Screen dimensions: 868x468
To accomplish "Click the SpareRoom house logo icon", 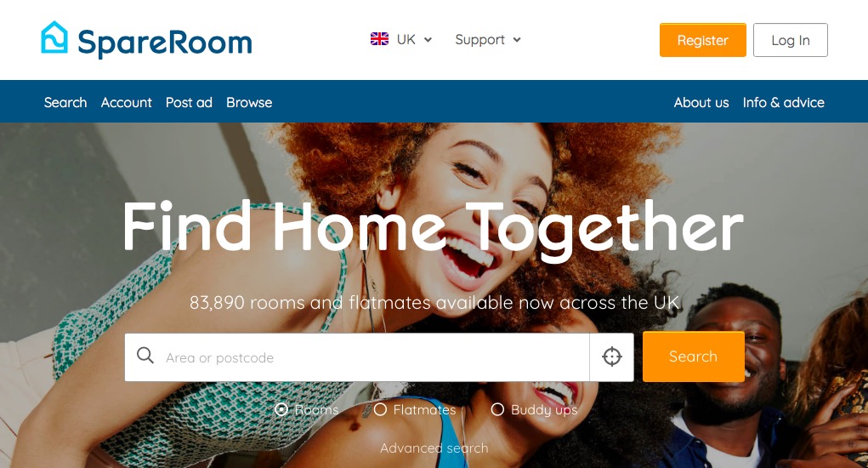I will pos(54,37).
